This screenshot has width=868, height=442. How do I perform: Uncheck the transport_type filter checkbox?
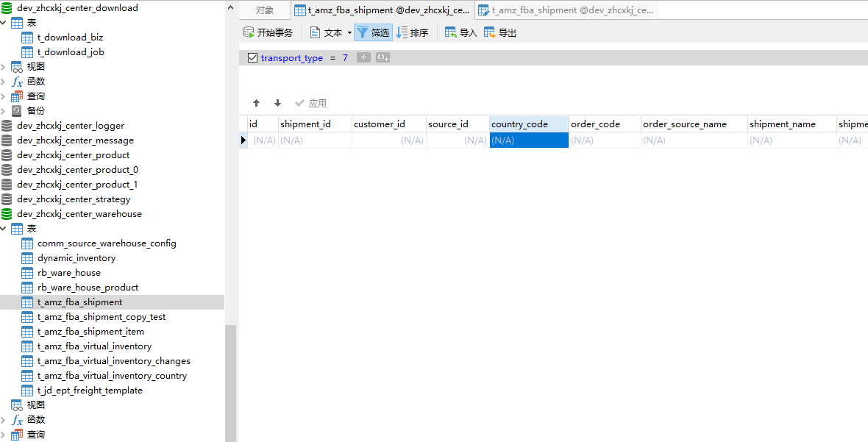[252, 57]
